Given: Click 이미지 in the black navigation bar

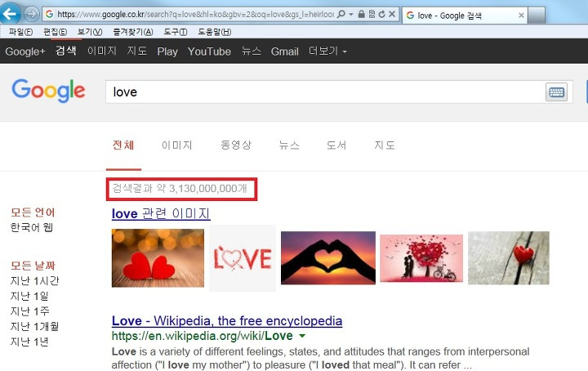Looking at the screenshot, I should (102, 51).
